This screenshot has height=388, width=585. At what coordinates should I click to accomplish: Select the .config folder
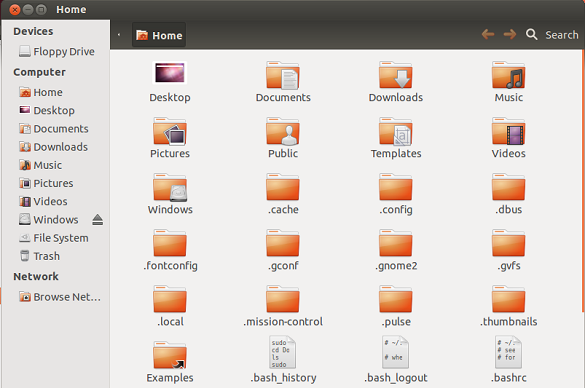[x=396, y=187]
